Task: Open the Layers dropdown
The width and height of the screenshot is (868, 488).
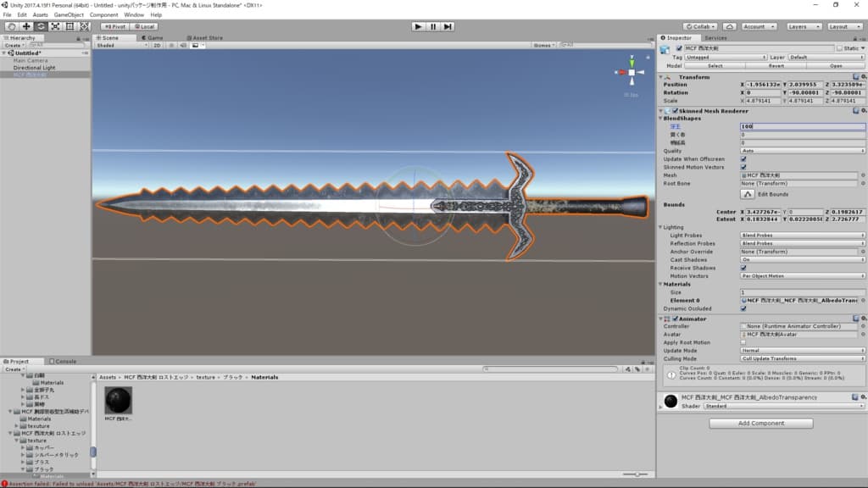Action: [x=801, y=26]
